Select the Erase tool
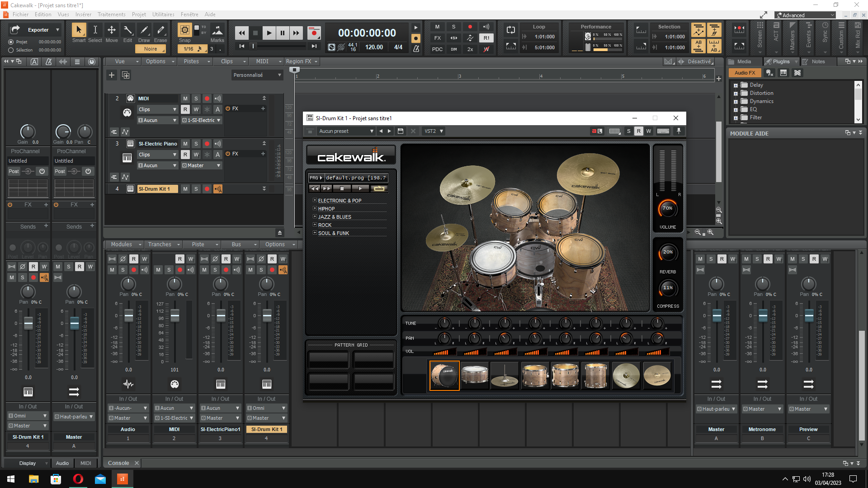The width and height of the screenshot is (868, 488). click(160, 30)
